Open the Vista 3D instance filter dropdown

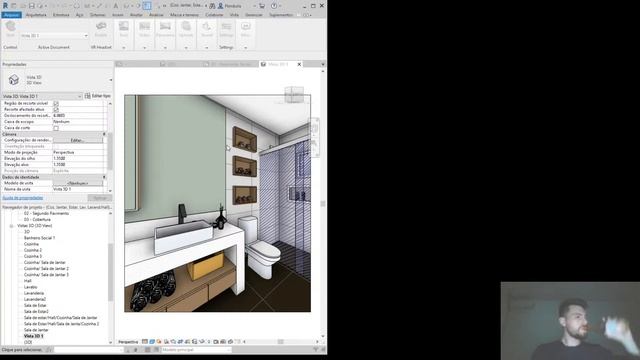42,96
